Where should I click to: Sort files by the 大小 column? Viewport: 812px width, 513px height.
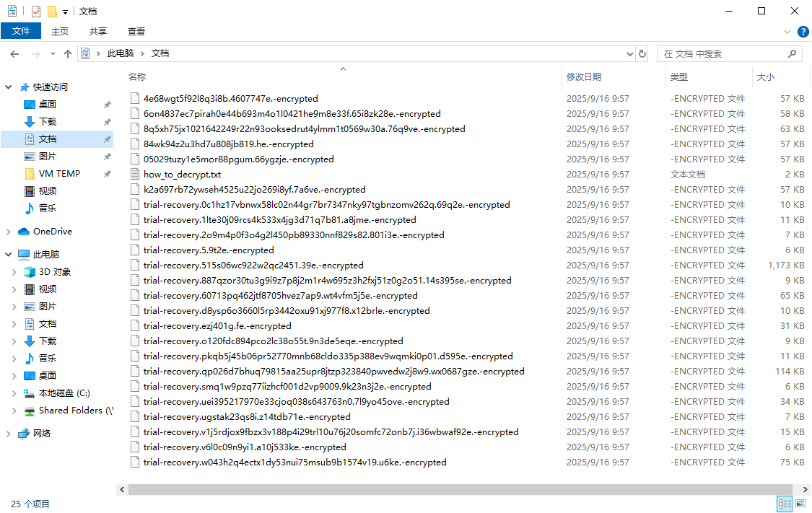coord(765,76)
